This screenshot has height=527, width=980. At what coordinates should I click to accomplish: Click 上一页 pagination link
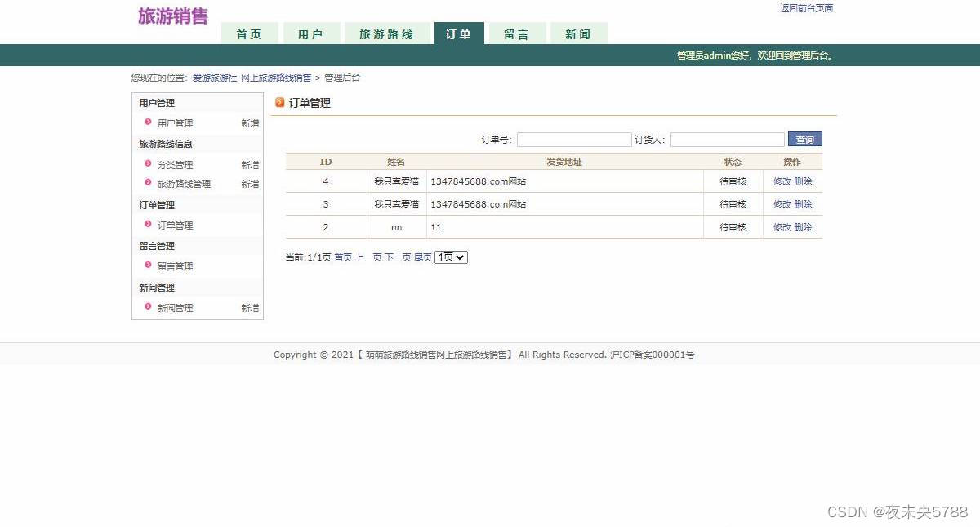368,257
